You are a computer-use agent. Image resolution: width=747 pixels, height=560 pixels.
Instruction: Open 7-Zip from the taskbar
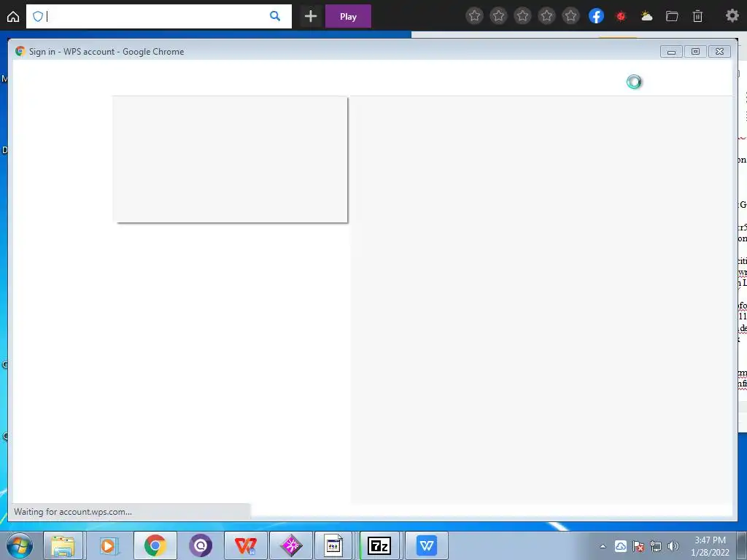tap(379, 545)
